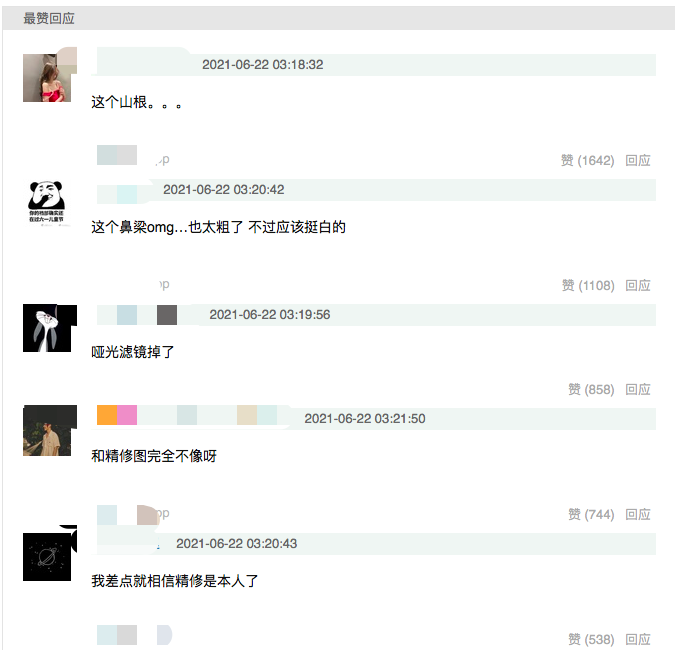Like the comment showing 赞 (858)
Image resolution: width=675 pixels, height=650 pixels.
pyautogui.click(x=591, y=390)
